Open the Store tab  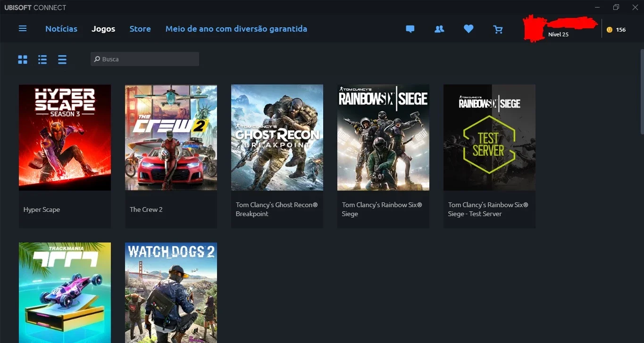pos(140,29)
